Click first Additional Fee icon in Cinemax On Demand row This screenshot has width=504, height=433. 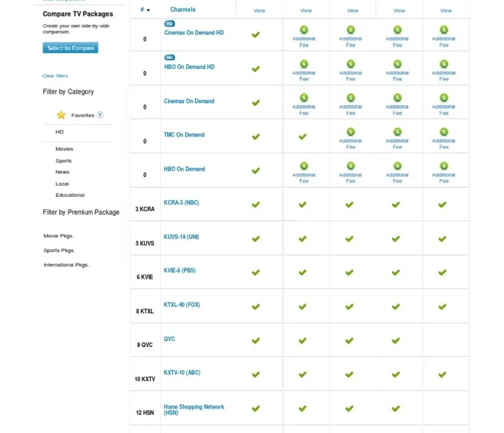(304, 98)
